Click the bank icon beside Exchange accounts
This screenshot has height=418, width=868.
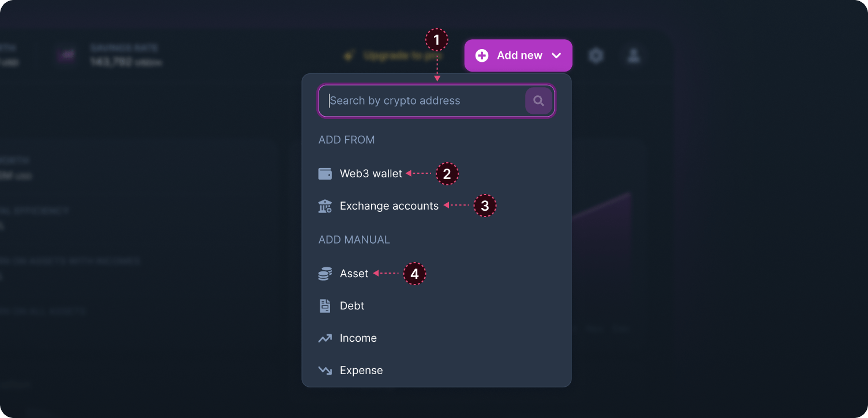pyautogui.click(x=325, y=206)
